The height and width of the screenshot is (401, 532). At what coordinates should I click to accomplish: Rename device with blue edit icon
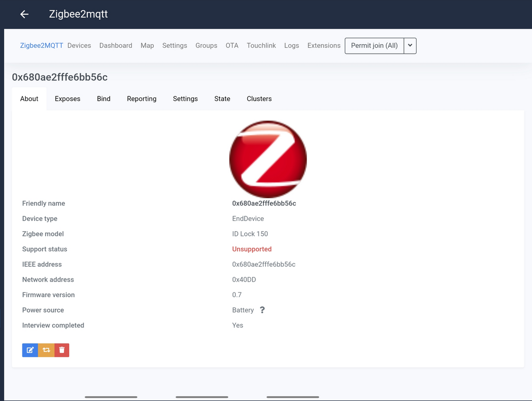tap(30, 350)
